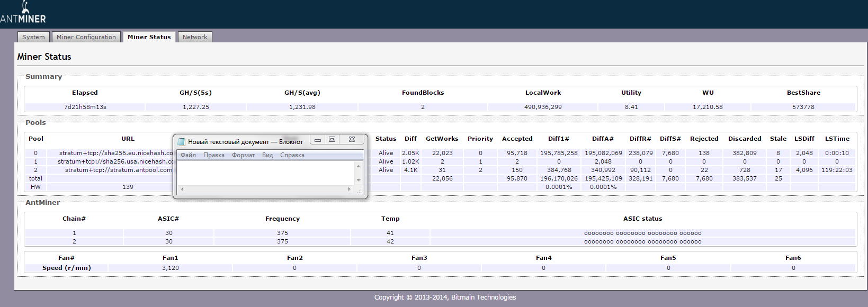Open the Miner Configuration tab
This screenshot has width=868, height=307.
86,37
